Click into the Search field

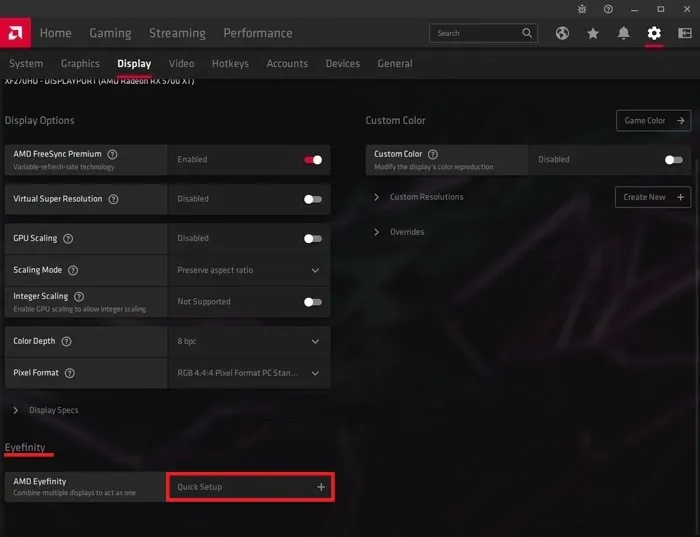(475, 33)
